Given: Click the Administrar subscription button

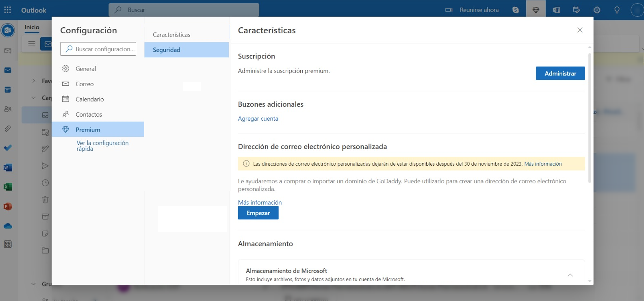Looking at the screenshot, I should click(x=560, y=74).
